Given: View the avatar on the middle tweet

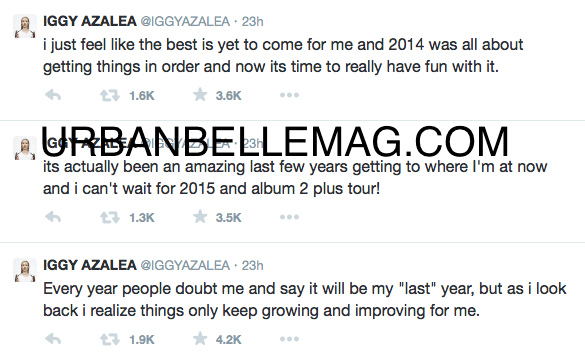Looking at the screenshot, I should [25, 148].
